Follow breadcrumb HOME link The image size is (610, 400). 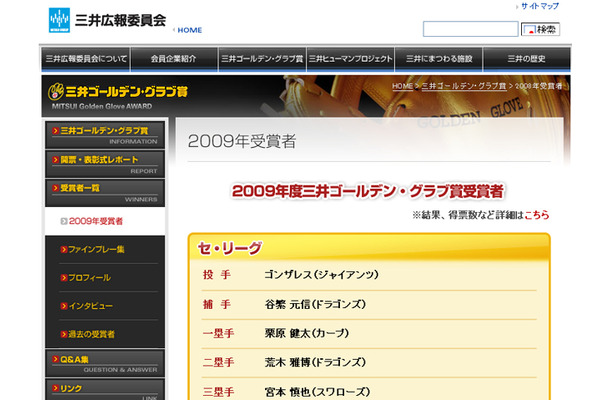click(402, 86)
